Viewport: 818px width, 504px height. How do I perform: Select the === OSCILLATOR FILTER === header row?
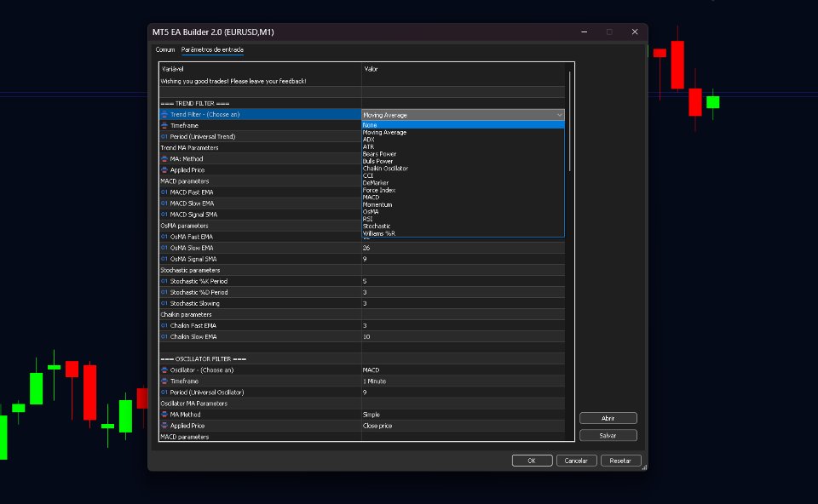tap(362, 359)
